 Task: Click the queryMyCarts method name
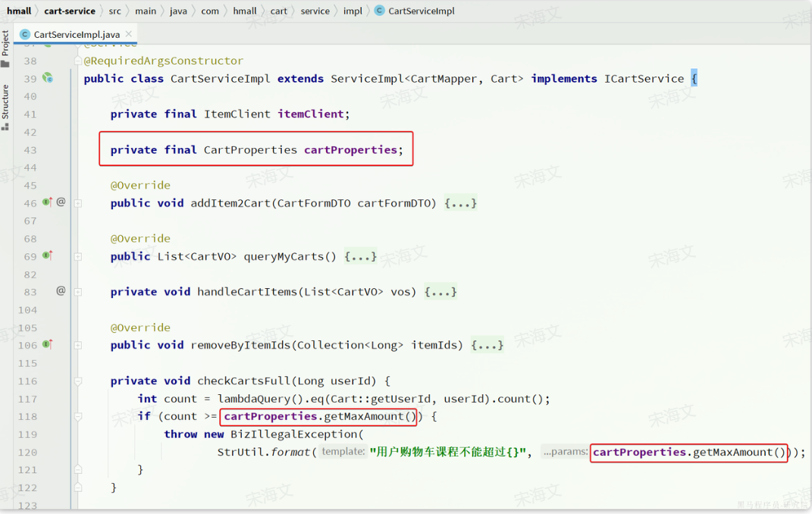[x=284, y=256]
